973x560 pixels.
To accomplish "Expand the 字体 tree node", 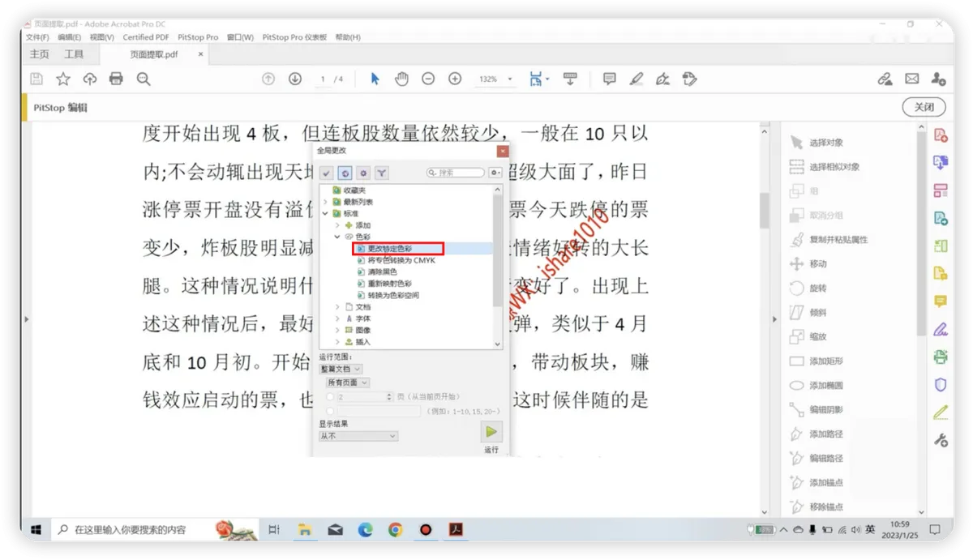I will coord(337,318).
